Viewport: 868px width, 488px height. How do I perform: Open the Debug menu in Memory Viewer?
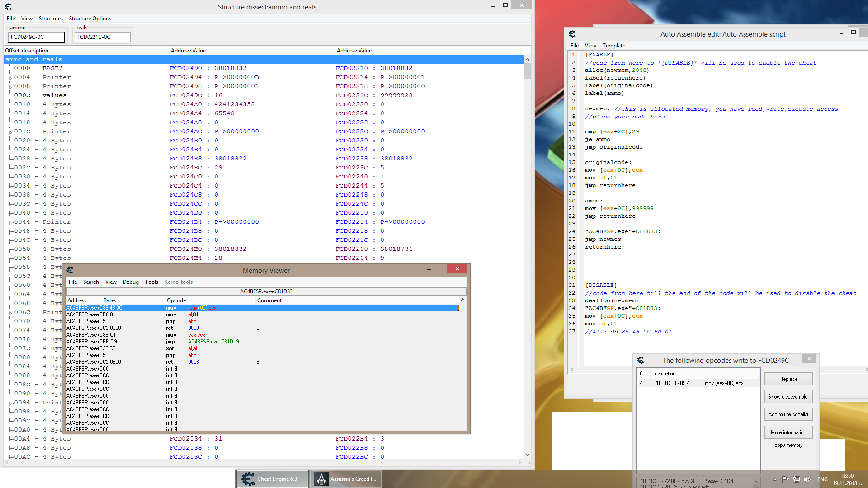pos(131,281)
